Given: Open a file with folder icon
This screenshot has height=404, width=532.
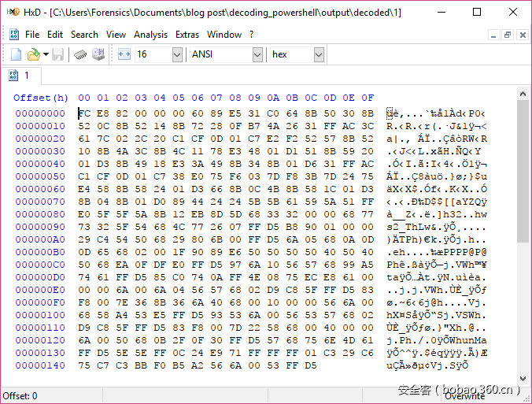Looking at the screenshot, I should tap(33, 54).
